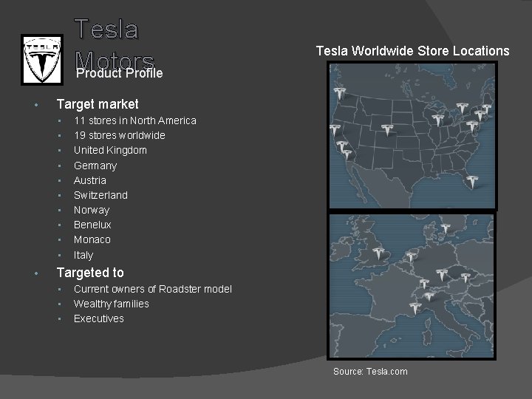532x399 pixels.
Task: Click the Tesla Motors slide title
Action: coord(115,44)
